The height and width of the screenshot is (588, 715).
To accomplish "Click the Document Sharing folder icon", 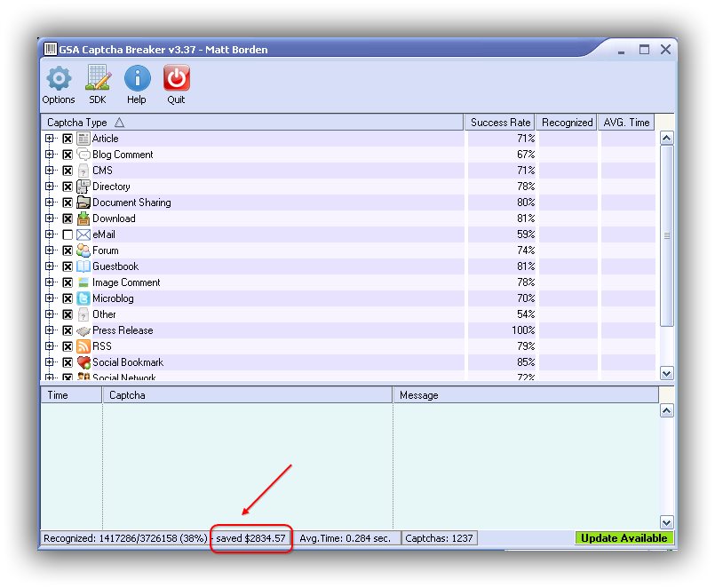I will pos(83,203).
